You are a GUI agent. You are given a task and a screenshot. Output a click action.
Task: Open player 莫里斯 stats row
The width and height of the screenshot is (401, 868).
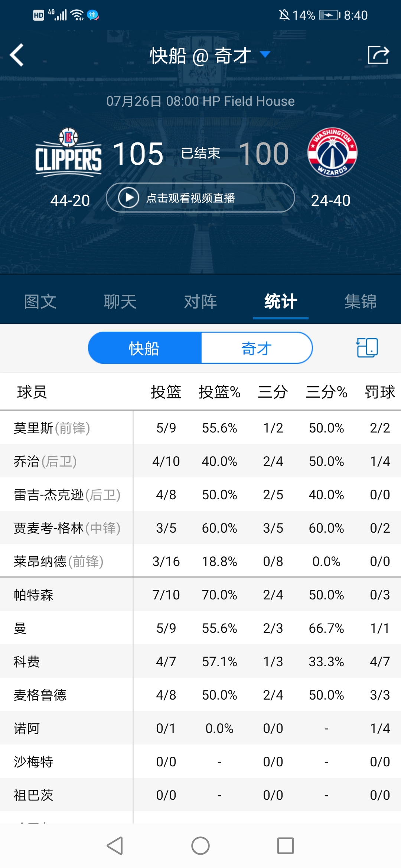[x=52, y=428]
